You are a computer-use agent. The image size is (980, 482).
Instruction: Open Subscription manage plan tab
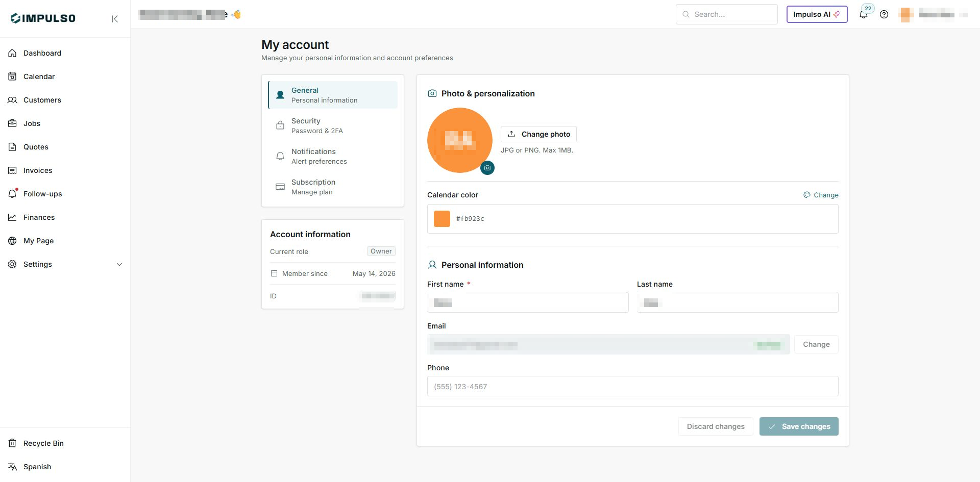coord(333,187)
